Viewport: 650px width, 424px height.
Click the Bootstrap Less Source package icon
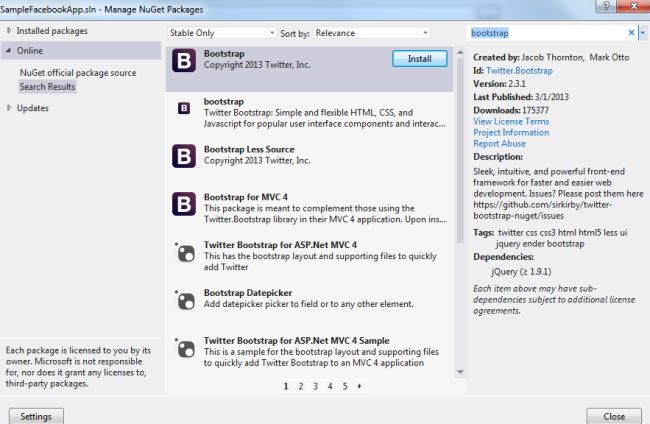(x=184, y=156)
